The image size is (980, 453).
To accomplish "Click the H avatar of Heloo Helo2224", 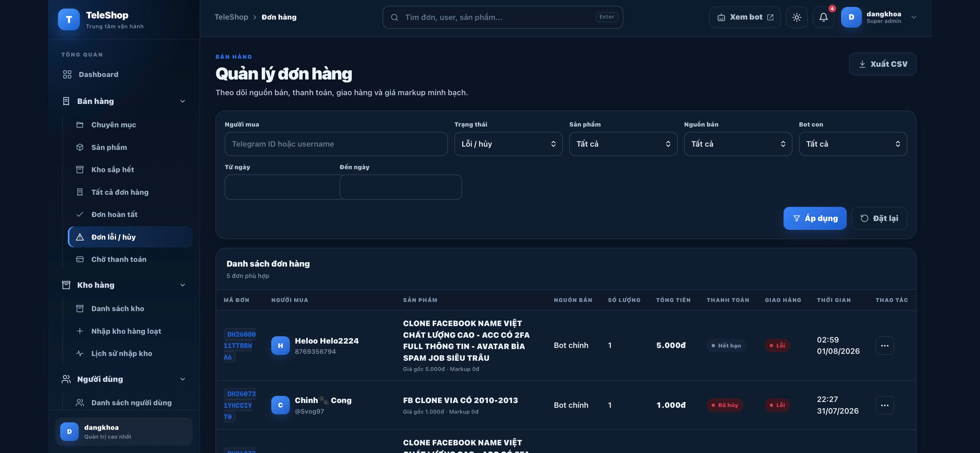I will pyautogui.click(x=280, y=346).
